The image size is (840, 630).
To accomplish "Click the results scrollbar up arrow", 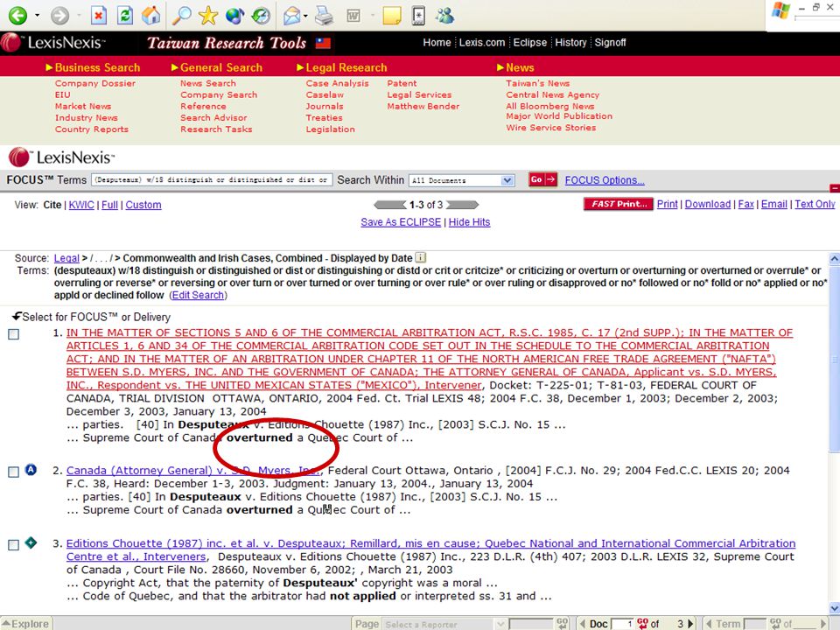I will [834, 259].
